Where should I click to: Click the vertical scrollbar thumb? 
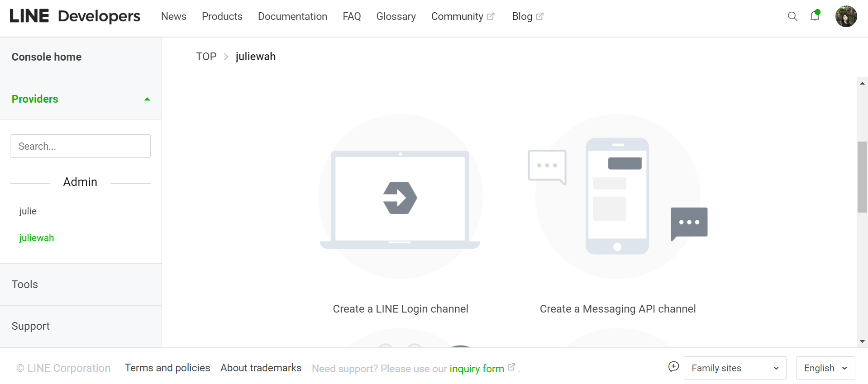tap(862, 177)
